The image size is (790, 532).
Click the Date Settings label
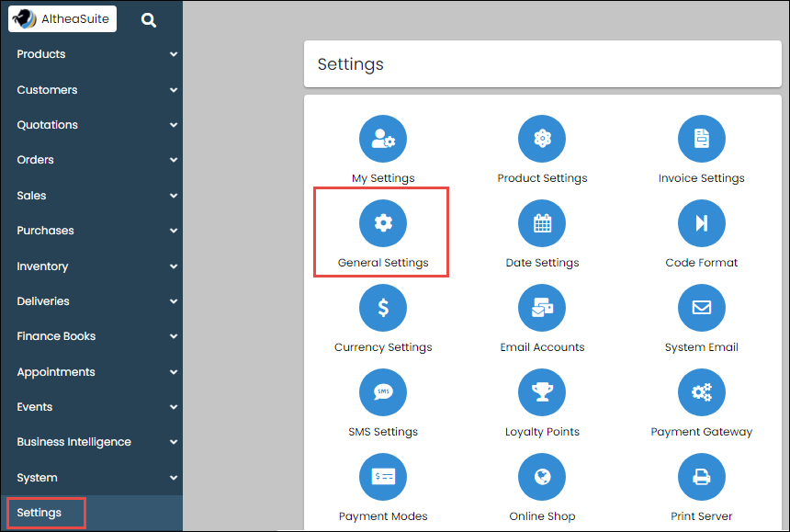click(542, 263)
